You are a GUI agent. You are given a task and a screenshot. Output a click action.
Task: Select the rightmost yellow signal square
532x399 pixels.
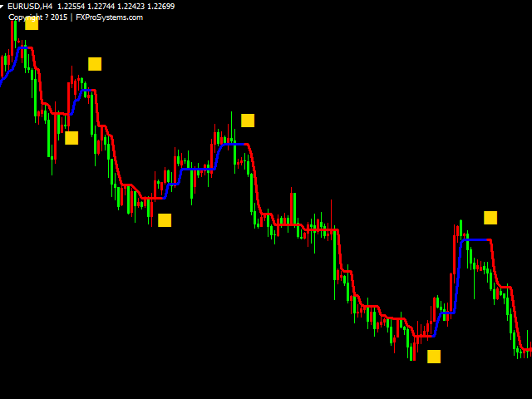click(490, 218)
